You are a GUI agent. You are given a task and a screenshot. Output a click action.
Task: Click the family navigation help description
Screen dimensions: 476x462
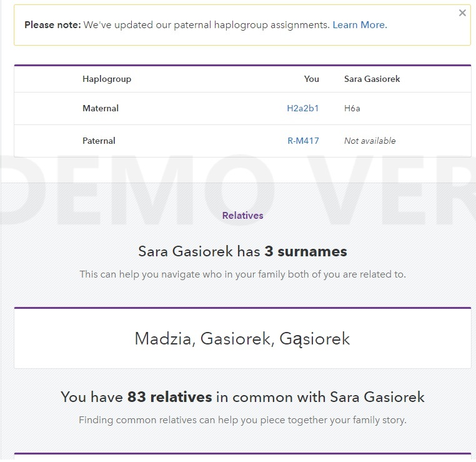point(242,274)
